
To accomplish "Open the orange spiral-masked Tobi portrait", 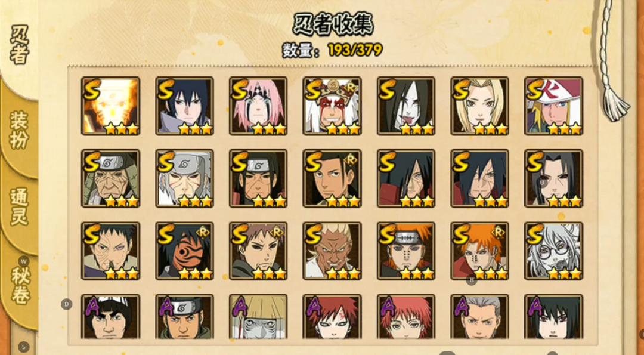I will click(x=184, y=251).
